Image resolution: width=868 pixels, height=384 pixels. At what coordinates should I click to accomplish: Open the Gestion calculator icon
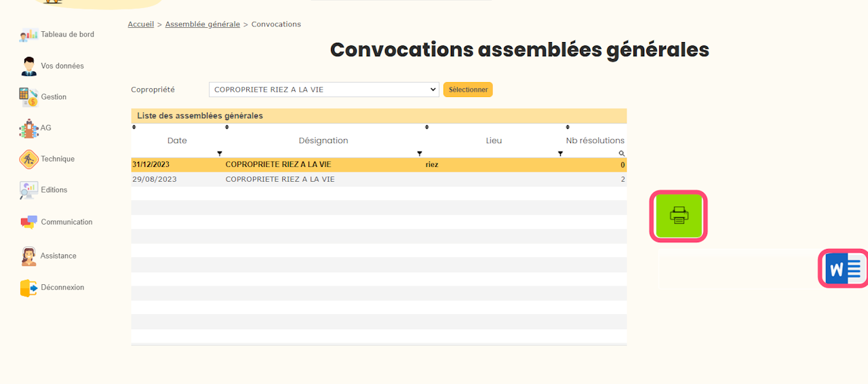click(28, 97)
